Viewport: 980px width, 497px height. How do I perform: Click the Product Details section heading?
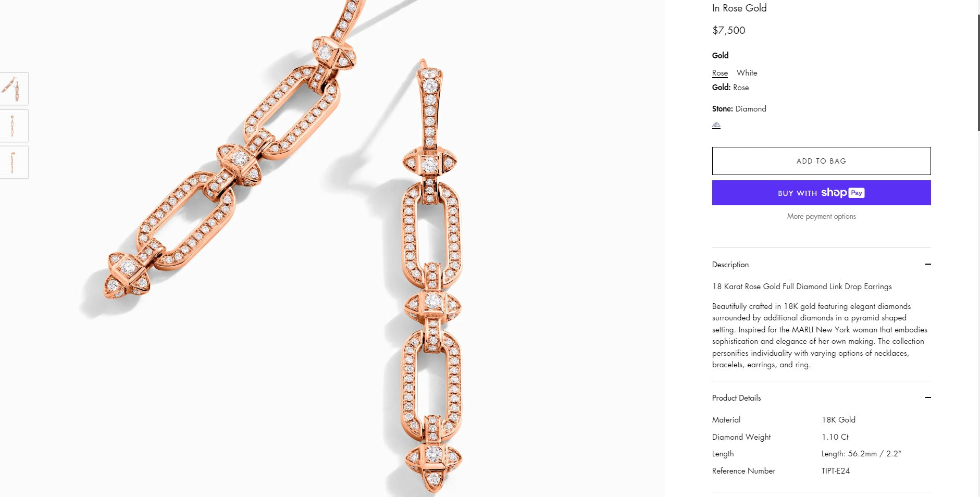(x=736, y=398)
